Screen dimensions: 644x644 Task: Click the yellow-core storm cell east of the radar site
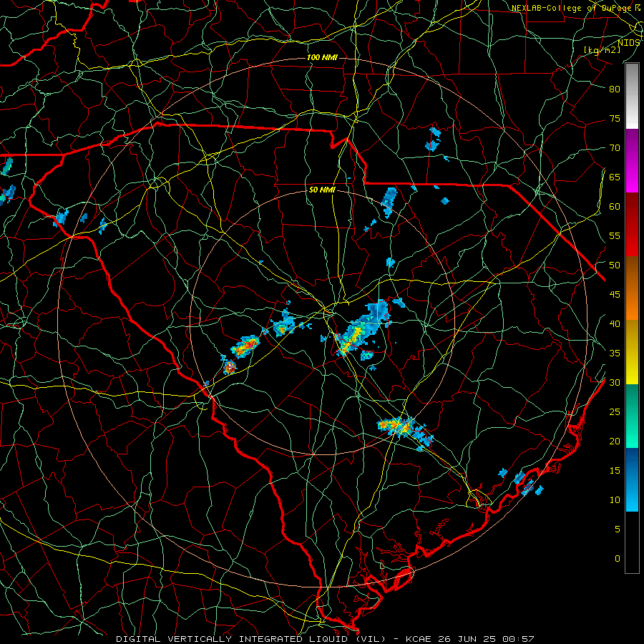361,328
